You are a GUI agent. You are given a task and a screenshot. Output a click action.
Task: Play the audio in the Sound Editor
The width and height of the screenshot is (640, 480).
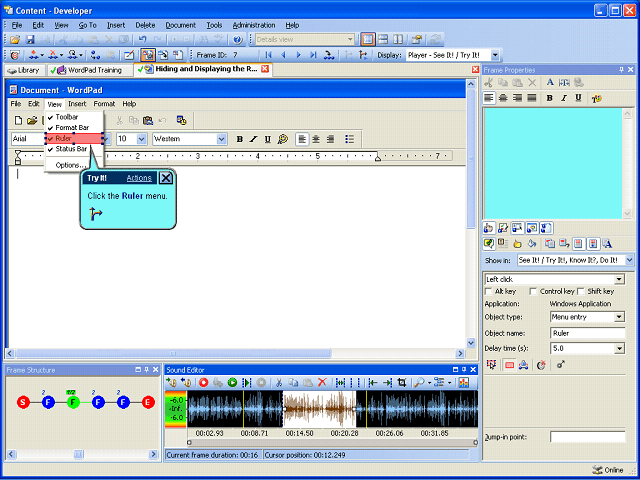pos(232,382)
